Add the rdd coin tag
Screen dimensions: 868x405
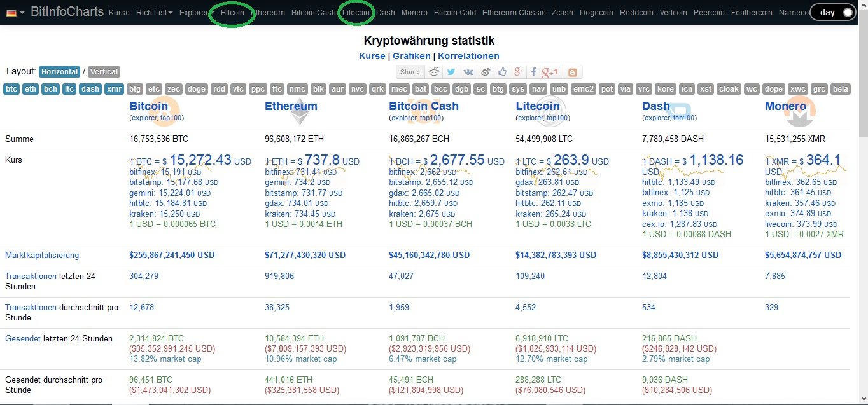tap(219, 89)
